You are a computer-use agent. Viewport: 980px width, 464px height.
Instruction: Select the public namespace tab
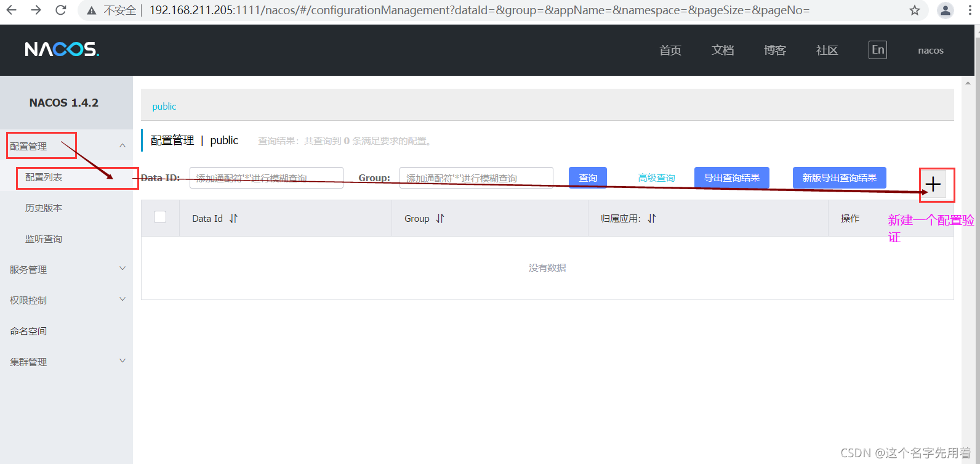pyautogui.click(x=164, y=106)
